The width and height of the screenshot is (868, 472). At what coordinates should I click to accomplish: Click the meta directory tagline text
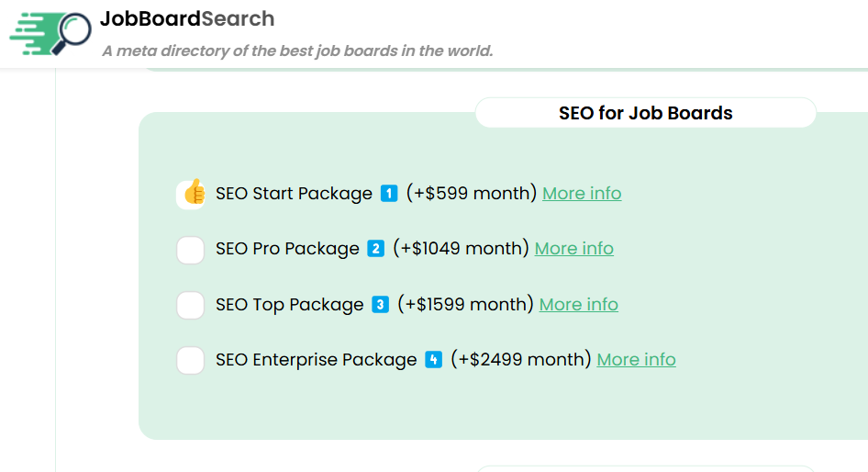coord(297,51)
